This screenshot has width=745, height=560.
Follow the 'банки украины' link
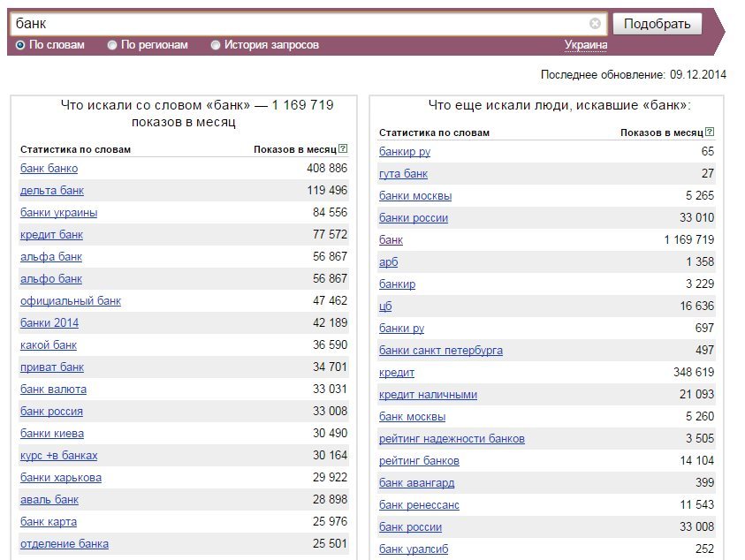[59, 213]
